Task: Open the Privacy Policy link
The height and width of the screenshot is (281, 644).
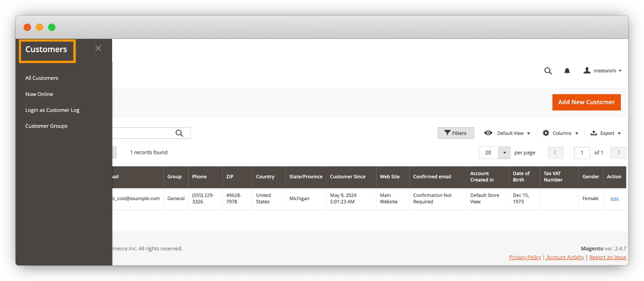Action: (x=525, y=258)
